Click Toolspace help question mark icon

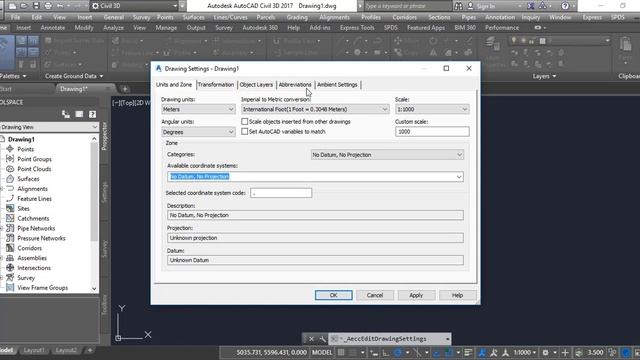93,114
